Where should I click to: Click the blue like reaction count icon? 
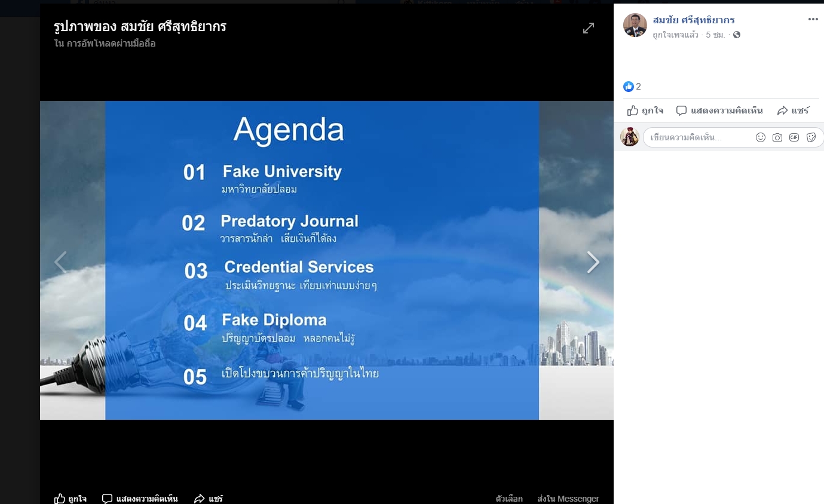(628, 87)
